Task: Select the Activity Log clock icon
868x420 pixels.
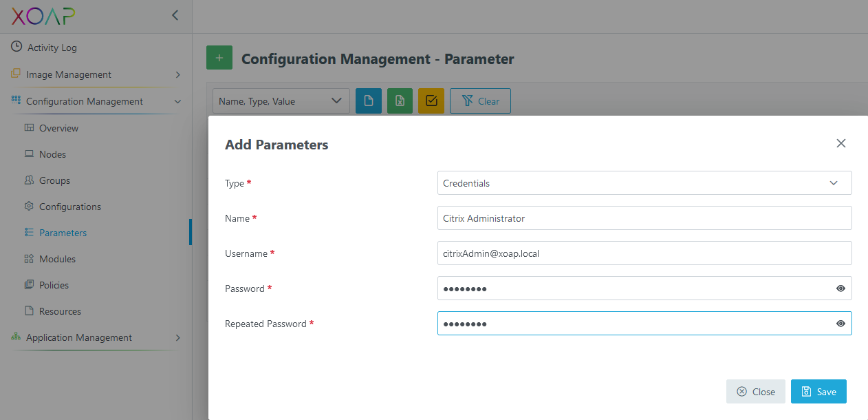Action: pyautogui.click(x=15, y=47)
